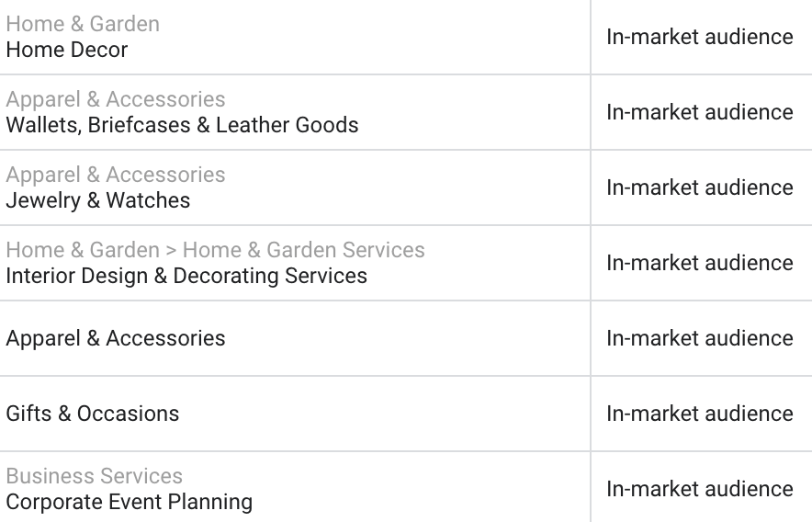
Task: Click the Apparel & Accessories breadcrumb above Jewelry & Watches
Action: click(x=116, y=175)
